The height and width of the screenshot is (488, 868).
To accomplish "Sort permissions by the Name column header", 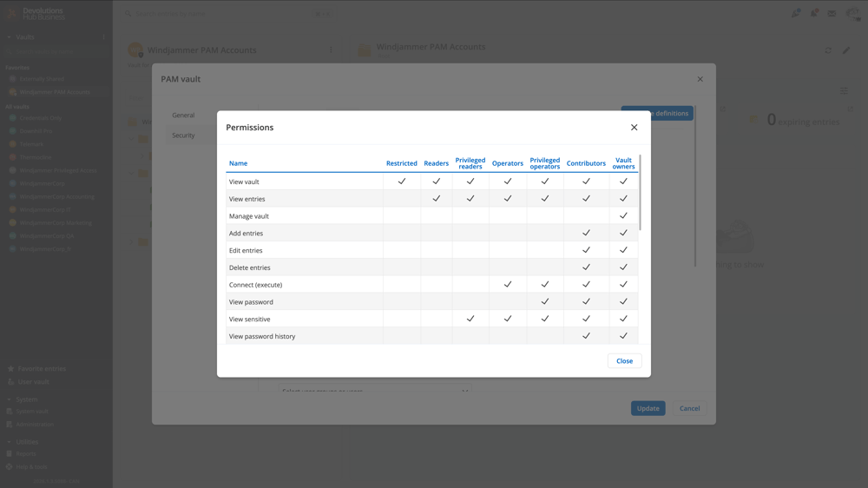I will [x=238, y=163].
